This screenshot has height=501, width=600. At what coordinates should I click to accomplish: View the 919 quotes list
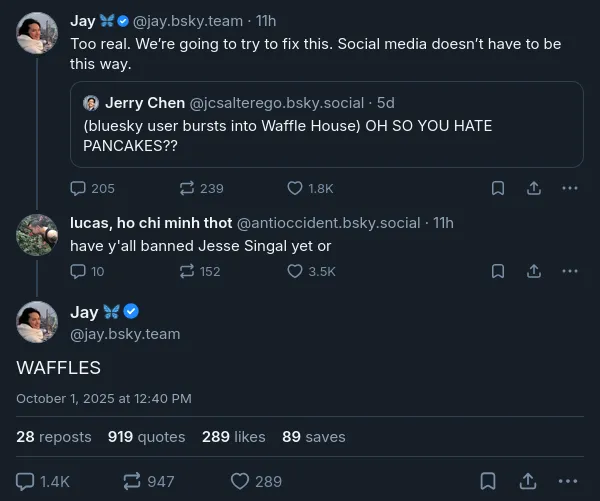click(x=146, y=437)
